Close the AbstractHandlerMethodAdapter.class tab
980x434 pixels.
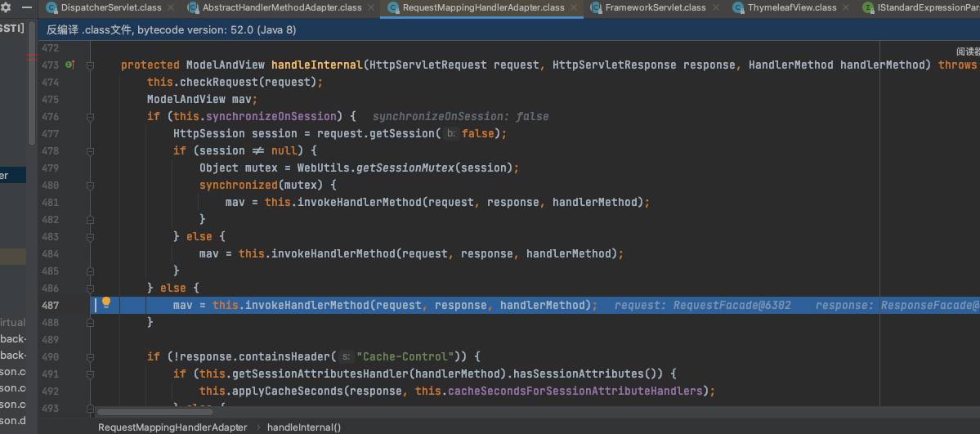coord(371,8)
